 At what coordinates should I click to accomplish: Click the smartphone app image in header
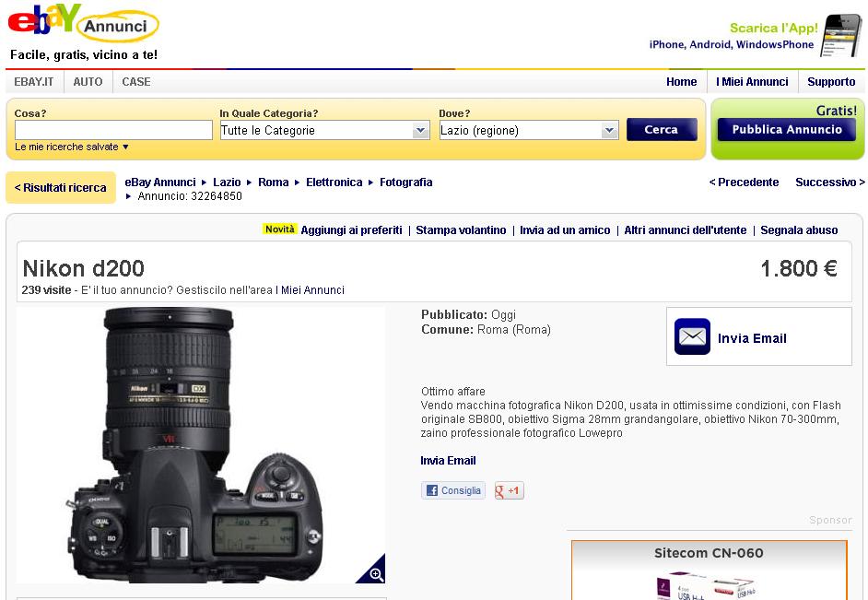841,35
